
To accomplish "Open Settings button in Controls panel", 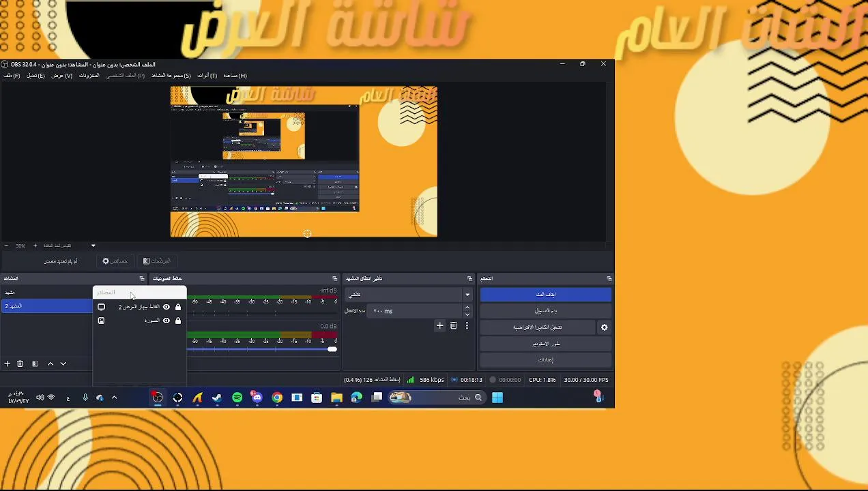I will click(x=545, y=360).
